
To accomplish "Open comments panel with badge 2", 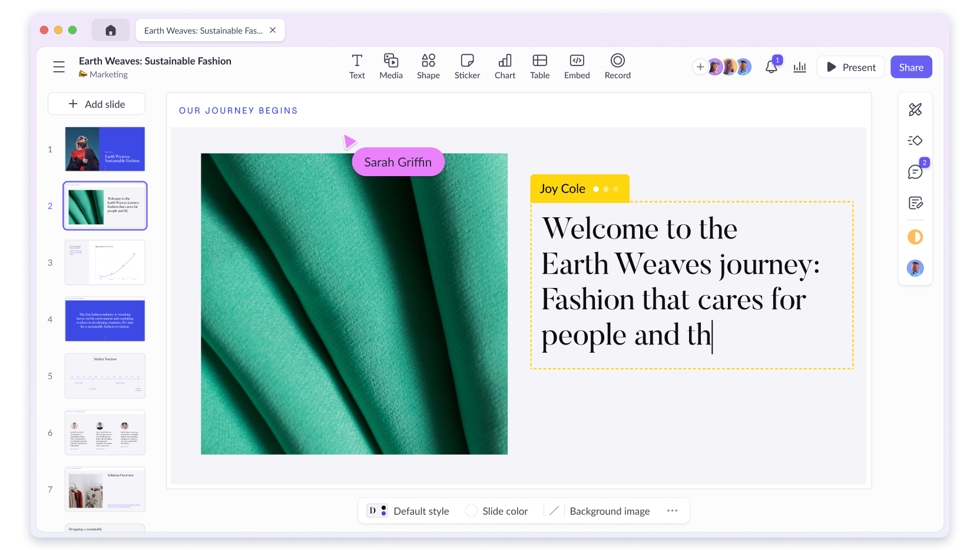I will pos(915,172).
